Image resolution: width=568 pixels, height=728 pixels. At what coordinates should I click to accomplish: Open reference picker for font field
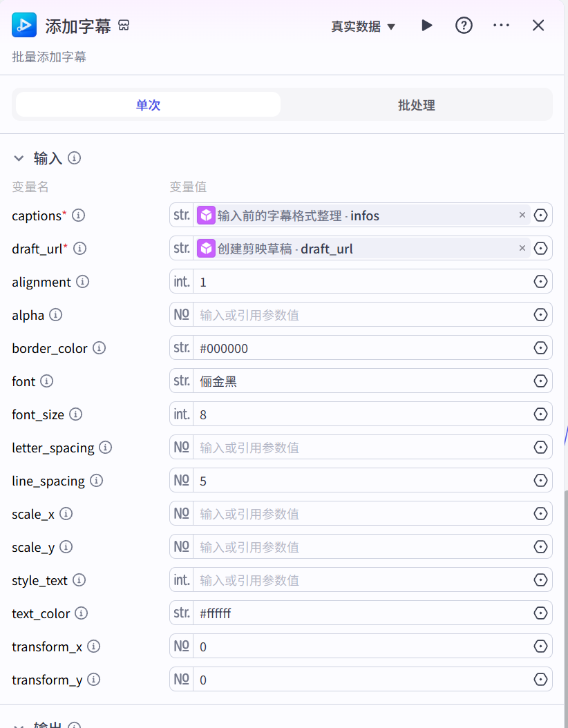540,381
